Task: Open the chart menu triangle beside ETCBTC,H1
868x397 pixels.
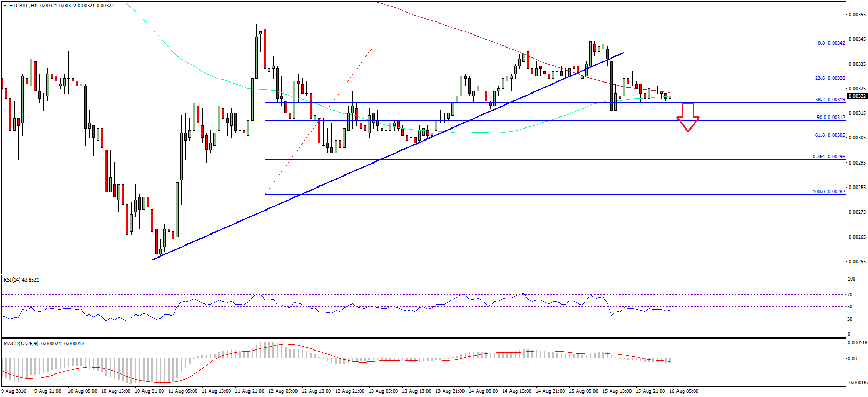Action: 5,5
